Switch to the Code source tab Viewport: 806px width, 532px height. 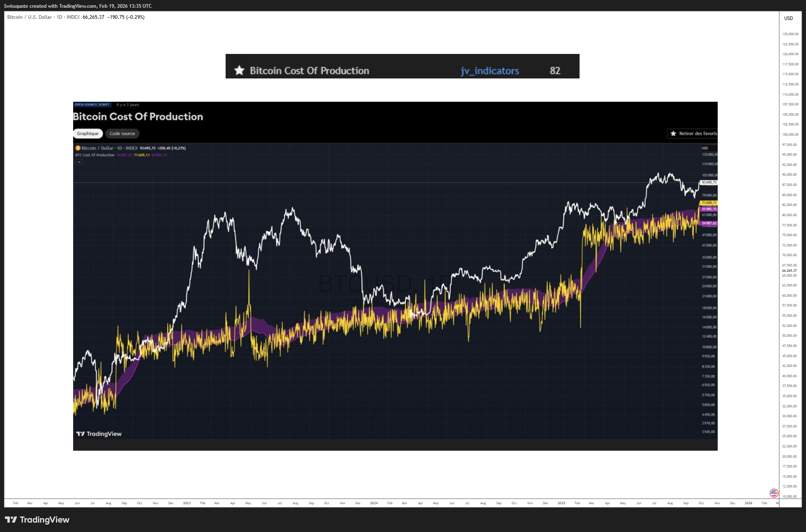pos(122,134)
